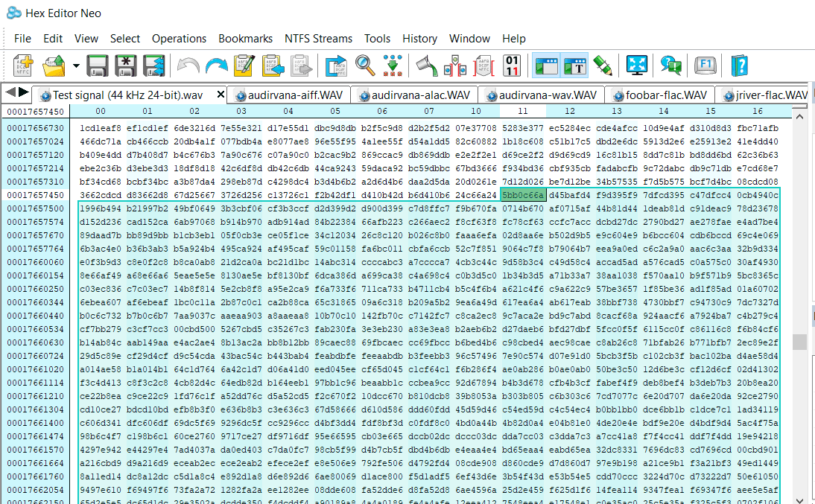Select the green highlighter marker icon
815x504 pixels.
(x=603, y=66)
